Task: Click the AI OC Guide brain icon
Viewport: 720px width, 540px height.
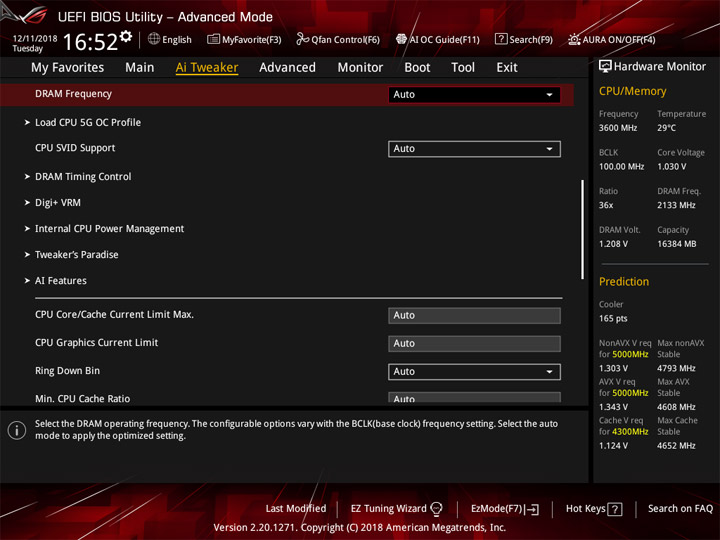Action: click(x=401, y=39)
